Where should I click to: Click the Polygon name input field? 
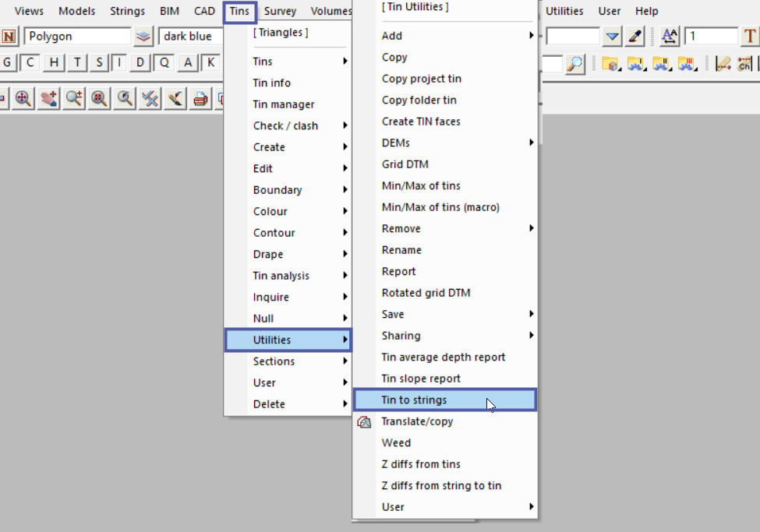tap(77, 37)
